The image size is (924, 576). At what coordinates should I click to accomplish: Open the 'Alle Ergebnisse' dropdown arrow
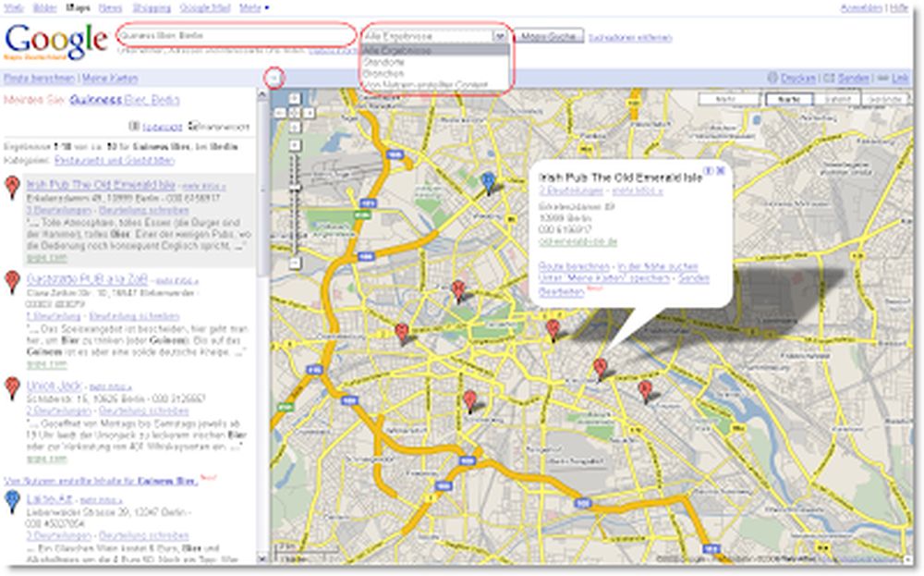coord(500,36)
